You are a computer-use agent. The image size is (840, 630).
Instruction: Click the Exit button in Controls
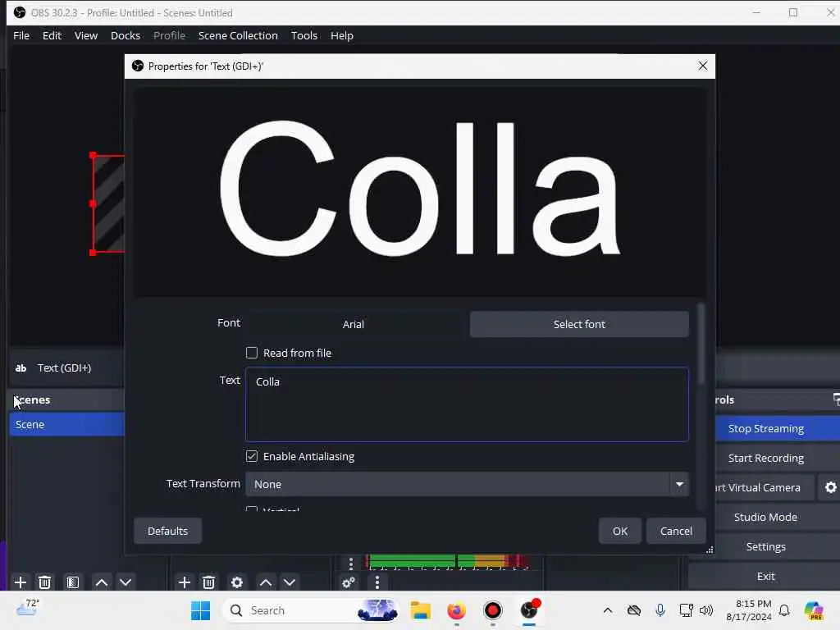tap(765, 576)
